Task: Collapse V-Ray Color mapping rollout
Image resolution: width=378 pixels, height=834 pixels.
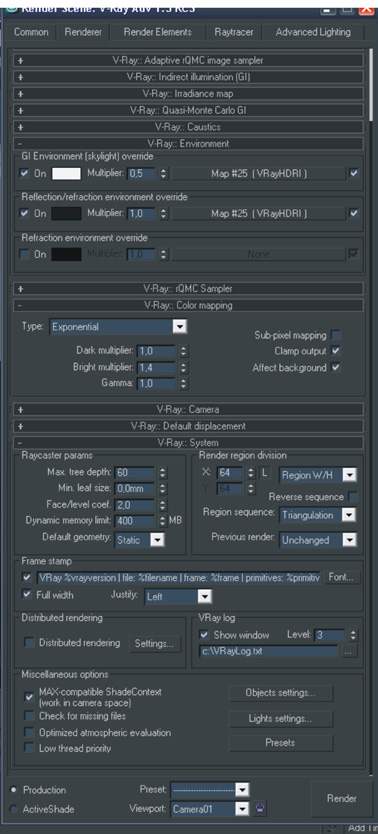Action: pos(188,306)
